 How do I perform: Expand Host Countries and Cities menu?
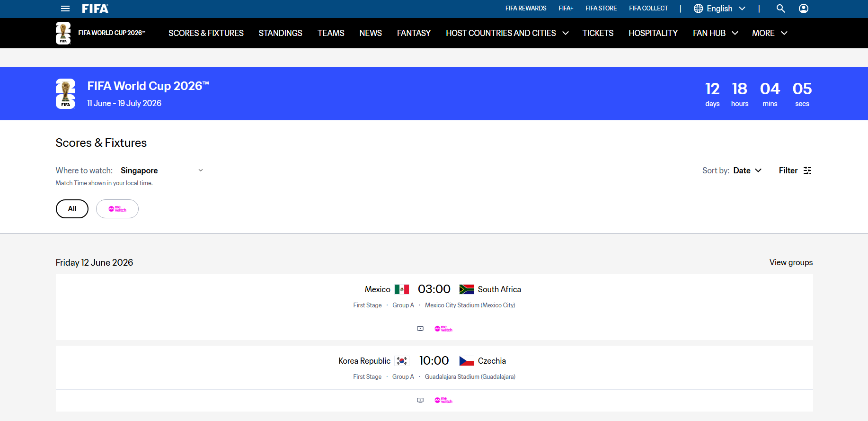pyautogui.click(x=507, y=33)
